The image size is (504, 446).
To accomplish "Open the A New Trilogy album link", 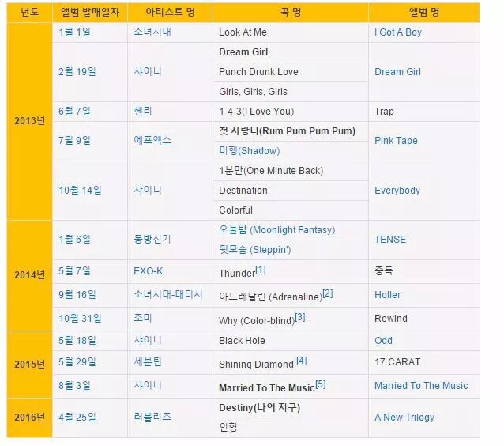I will (404, 418).
